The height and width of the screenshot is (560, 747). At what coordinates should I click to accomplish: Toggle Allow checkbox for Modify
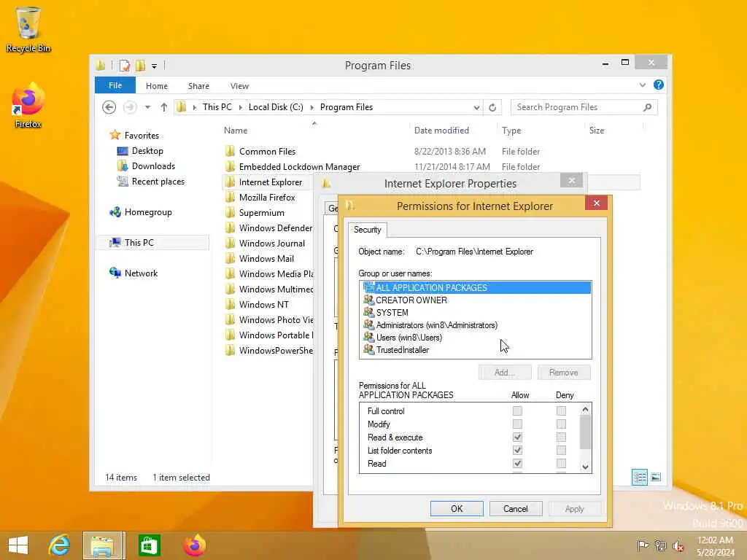click(x=517, y=424)
